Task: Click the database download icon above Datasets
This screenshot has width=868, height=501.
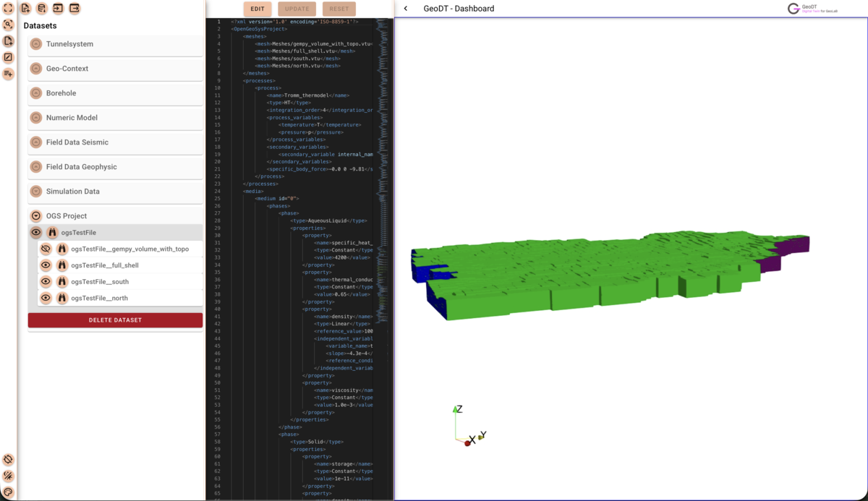Action: [x=41, y=8]
